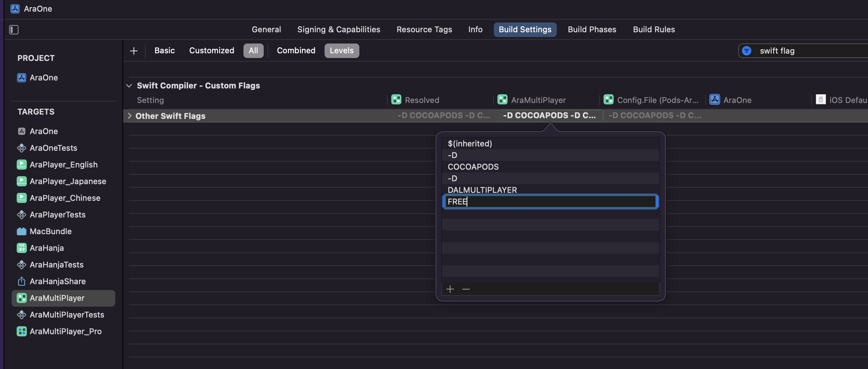Click the AraMultiPlayer column icon
This screenshot has width=868, height=369.
click(x=502, y=99)
